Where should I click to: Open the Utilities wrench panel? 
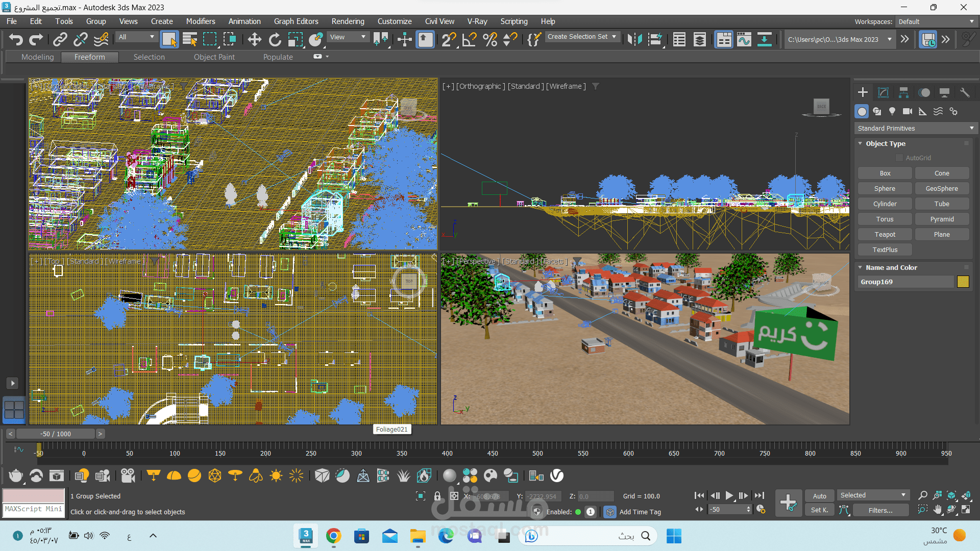(x=965, y=92)
